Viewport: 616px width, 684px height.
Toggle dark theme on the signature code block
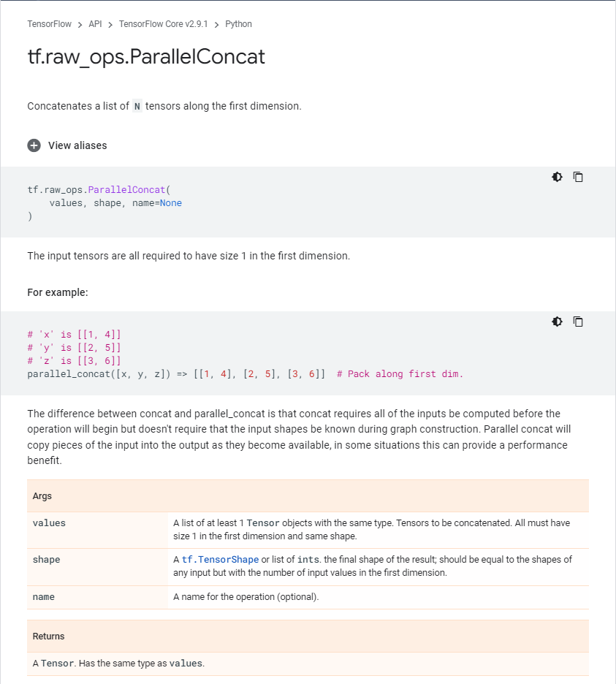tap(558, 177)
